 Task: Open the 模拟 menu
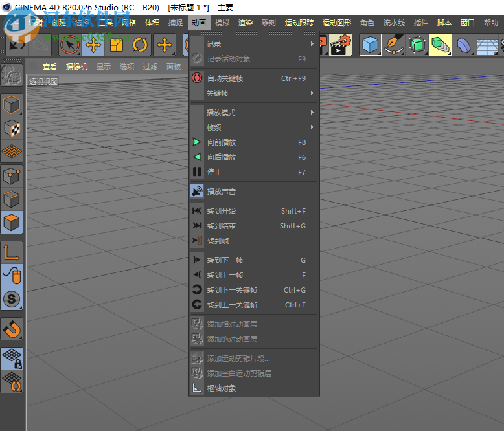pos(222,23)
